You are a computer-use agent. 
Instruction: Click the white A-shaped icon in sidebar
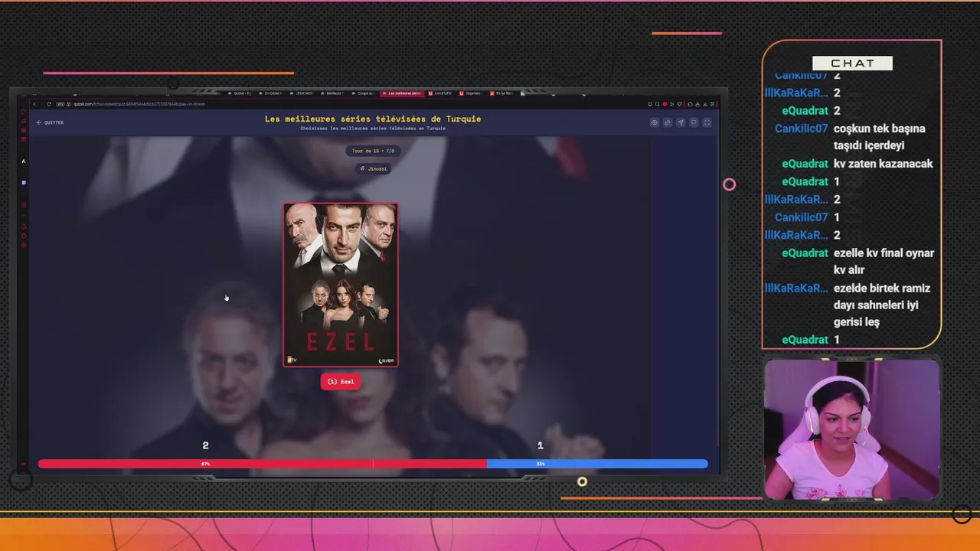[24, 161]
